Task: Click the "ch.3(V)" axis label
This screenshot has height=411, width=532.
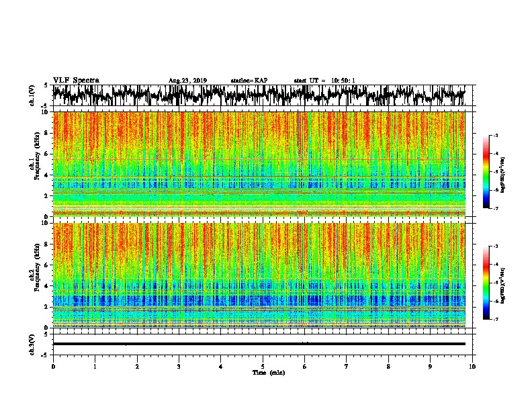Action: pos(32,345)
